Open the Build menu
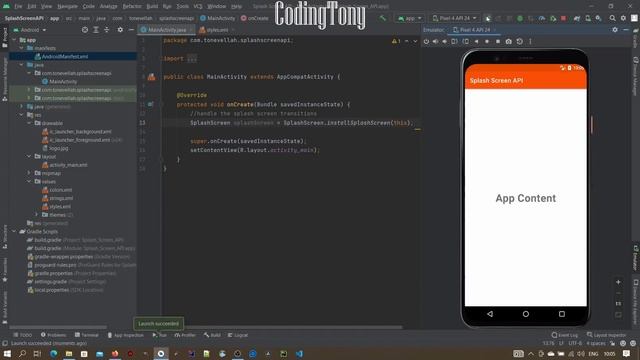Image resolution: width=640 pixels, height=360 pixels. tap(152, 7)
